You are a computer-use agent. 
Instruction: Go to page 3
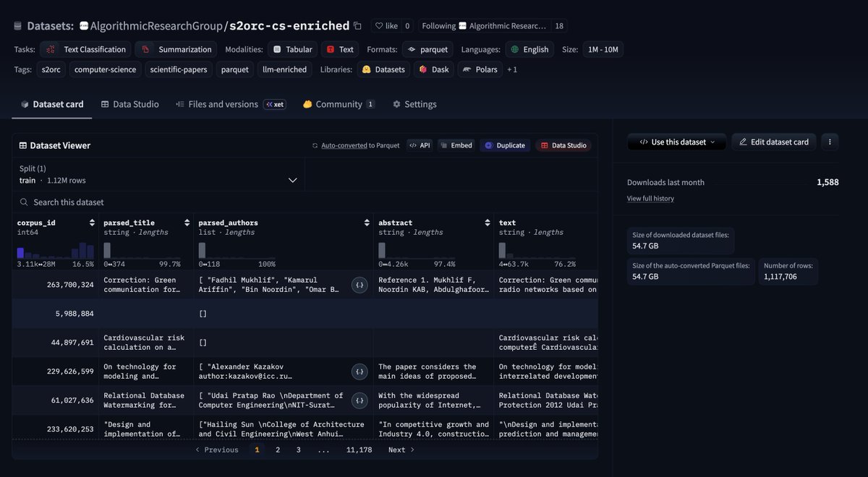point(298,450)
